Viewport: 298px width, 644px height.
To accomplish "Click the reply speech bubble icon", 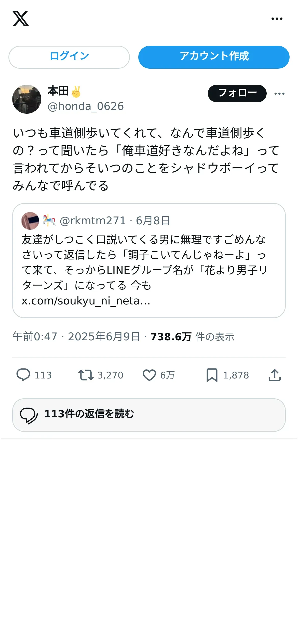I will [23, 375].
